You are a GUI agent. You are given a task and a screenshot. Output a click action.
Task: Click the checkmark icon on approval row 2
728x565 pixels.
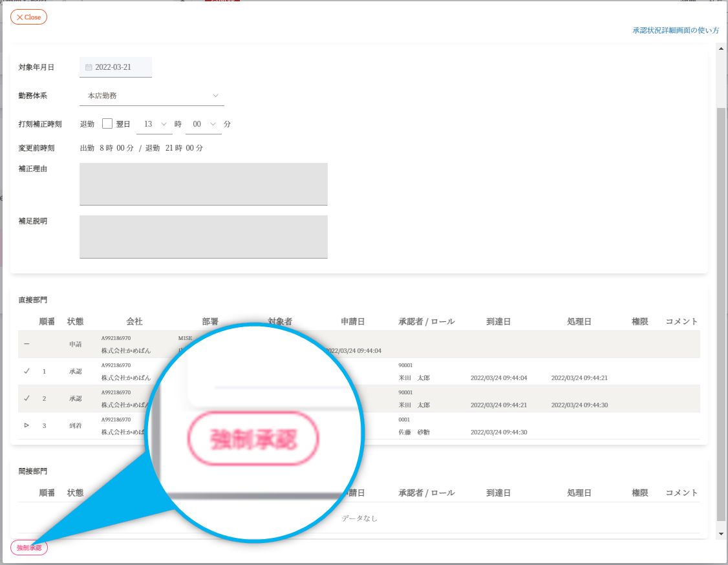[x=27, y=398]
